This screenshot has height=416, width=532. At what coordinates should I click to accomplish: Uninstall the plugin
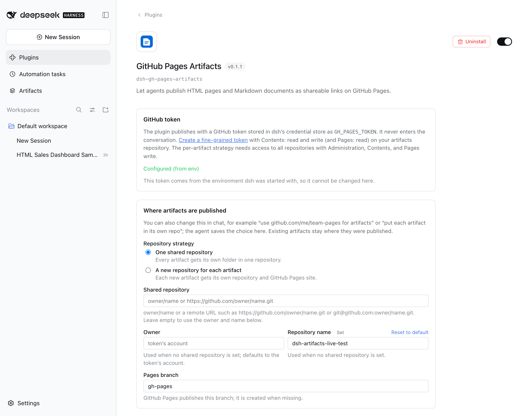point(471,42)
